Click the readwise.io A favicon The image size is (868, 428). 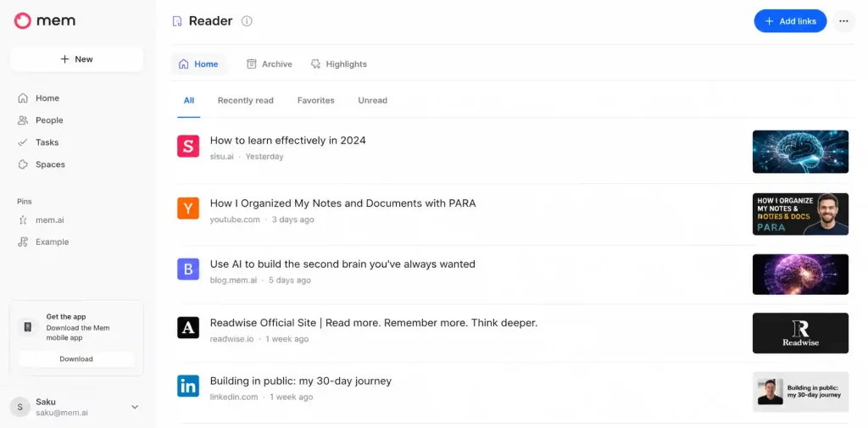point(188,328)
